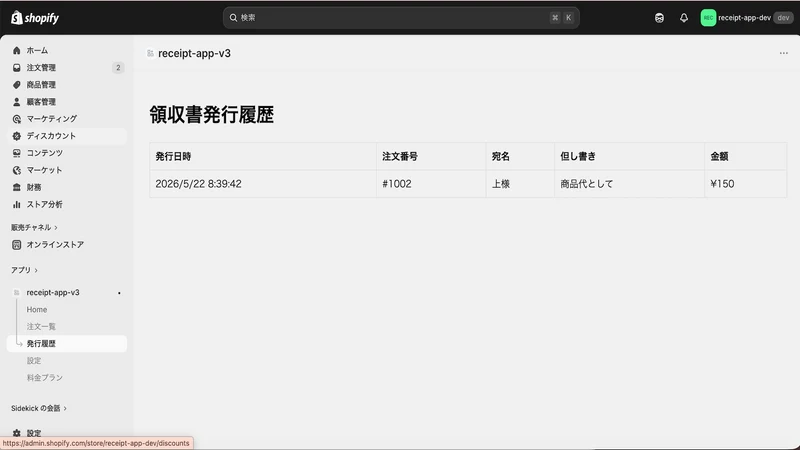Open 財務 finance section
The width and height of the screenshot is (800, 450).
click(x=67, y=187)
